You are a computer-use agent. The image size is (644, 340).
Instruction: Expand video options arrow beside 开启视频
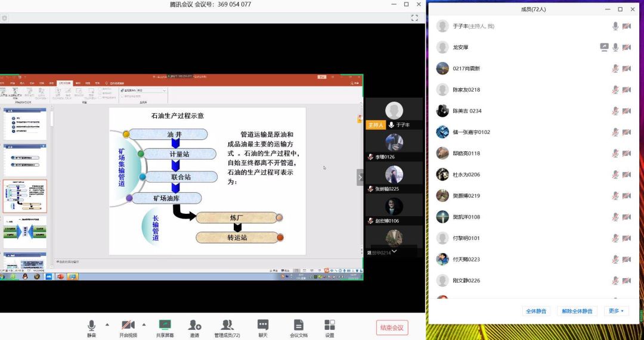[144, 325]
